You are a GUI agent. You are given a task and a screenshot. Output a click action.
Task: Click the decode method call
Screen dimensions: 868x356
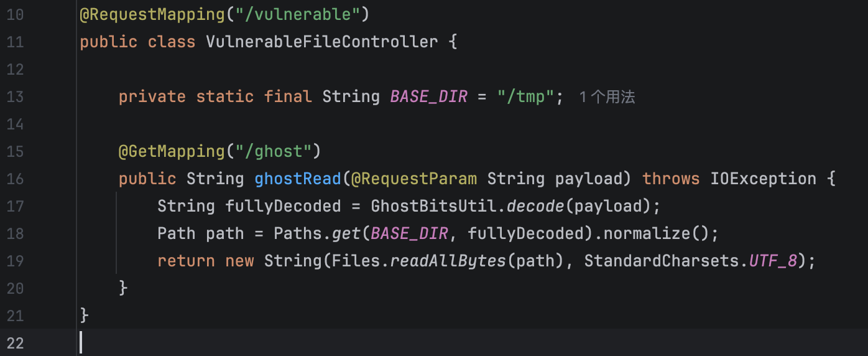(x=535, y=206)
